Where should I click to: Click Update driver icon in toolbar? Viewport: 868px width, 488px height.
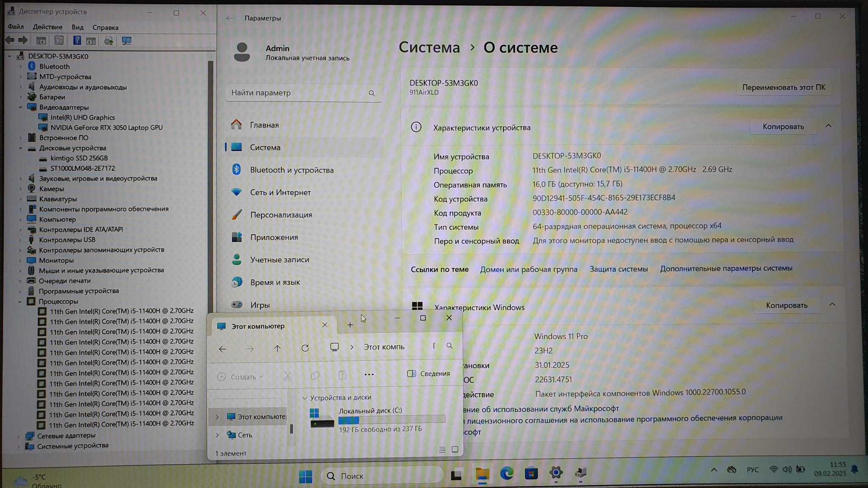108,41
